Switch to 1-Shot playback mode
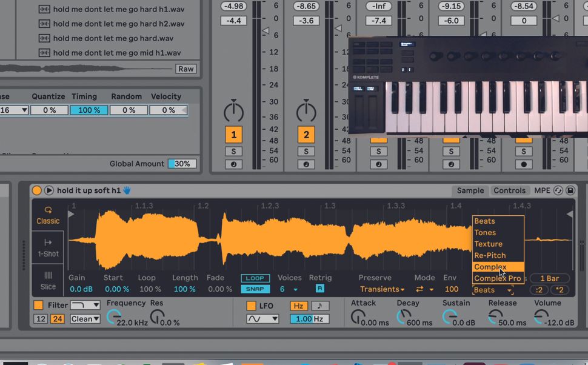The image size is (588, 365). tap(48, 249)
